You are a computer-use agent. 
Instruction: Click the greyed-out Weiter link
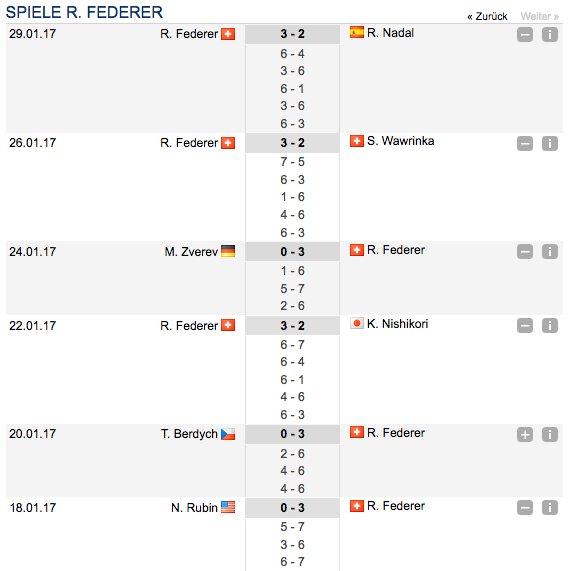click(x=540, y=16)
